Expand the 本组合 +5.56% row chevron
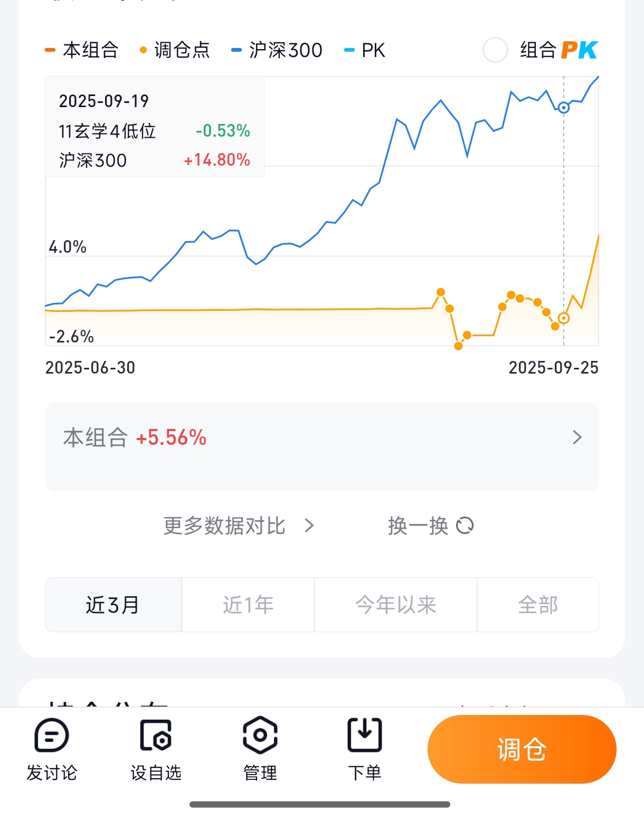 pos(577,437)
